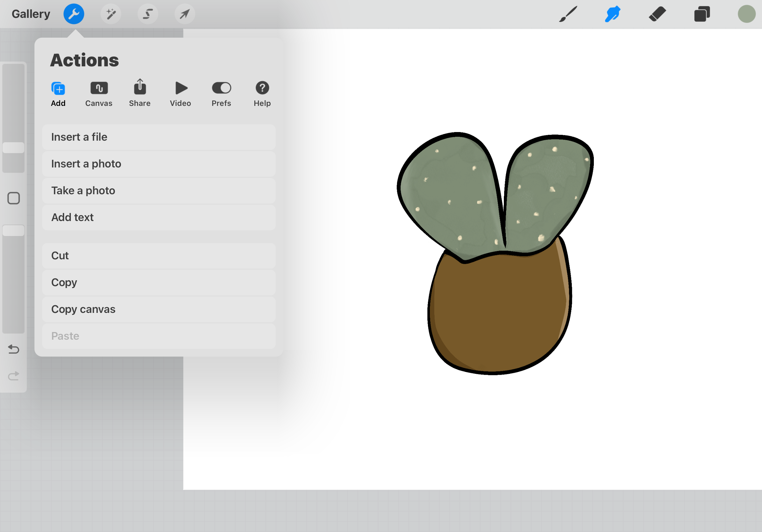Select the Eraser tool
The width and height of the screenshot is (762, 532).
pyautogui.click(x=657, y=14)
